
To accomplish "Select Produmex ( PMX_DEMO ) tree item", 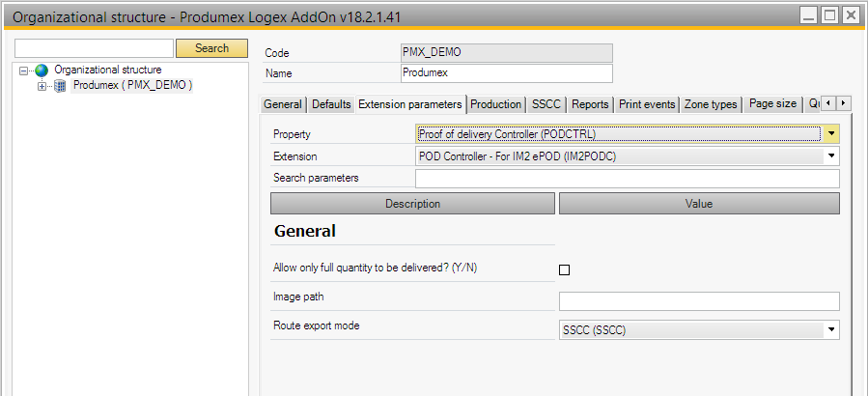I will (x=132, y=86).
